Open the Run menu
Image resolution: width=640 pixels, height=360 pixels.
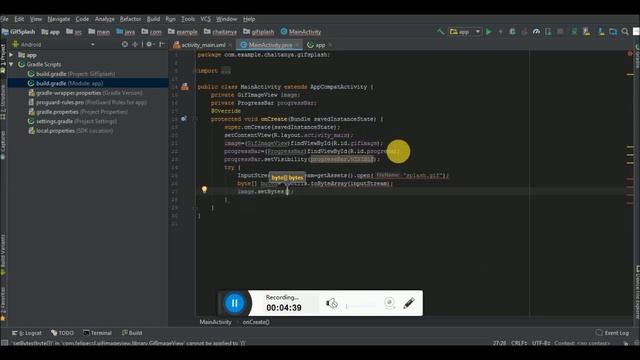point(171,19)
